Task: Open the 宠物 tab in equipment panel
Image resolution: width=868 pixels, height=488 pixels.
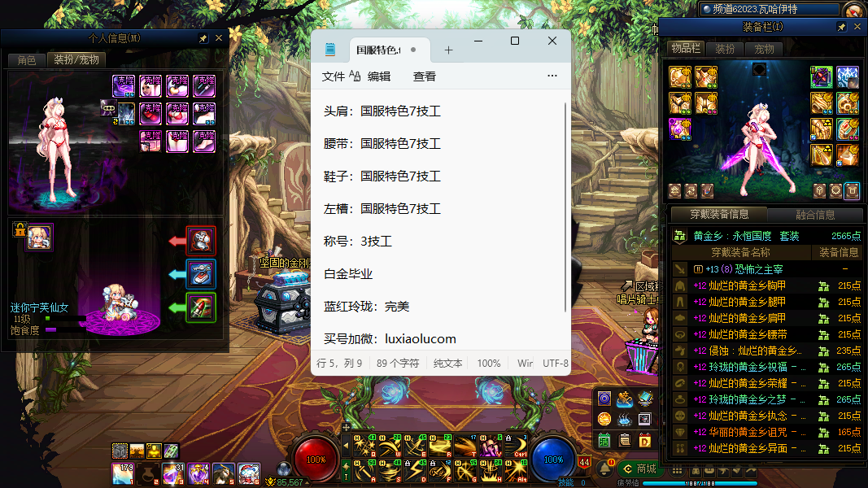Action: 764,49
